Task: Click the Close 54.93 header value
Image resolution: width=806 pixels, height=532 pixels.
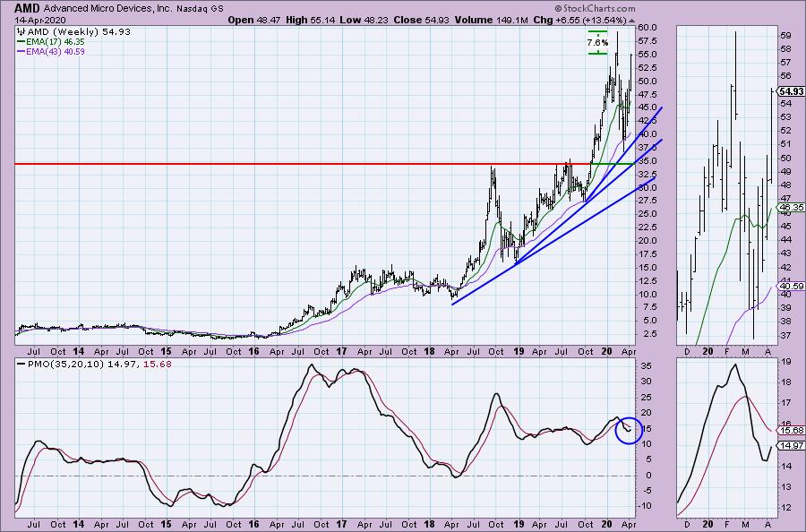Action: coord(421,20)
